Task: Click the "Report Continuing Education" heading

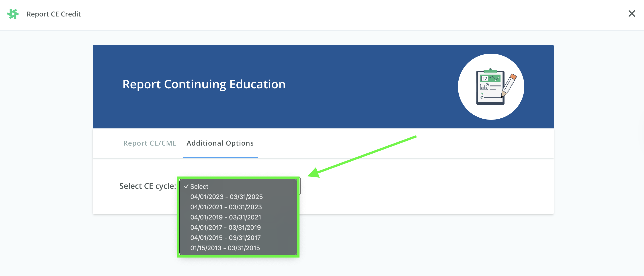Action: pyautogui.click(x=204, y=84)
